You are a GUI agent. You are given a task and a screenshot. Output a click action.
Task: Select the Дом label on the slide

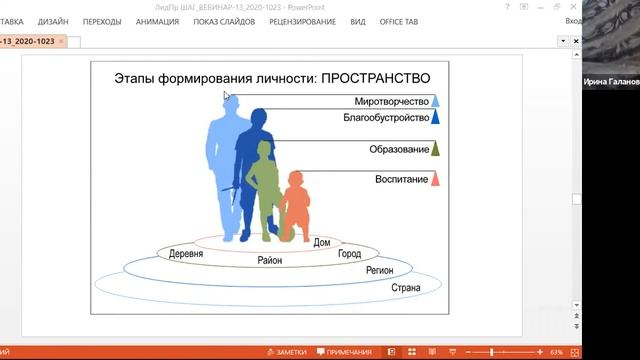(322, 242)
